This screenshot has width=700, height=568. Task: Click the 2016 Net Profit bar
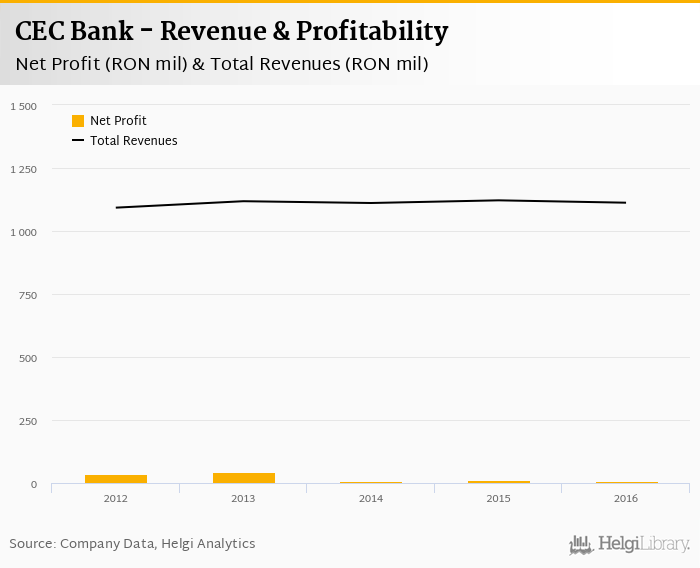tap(626, 482)
